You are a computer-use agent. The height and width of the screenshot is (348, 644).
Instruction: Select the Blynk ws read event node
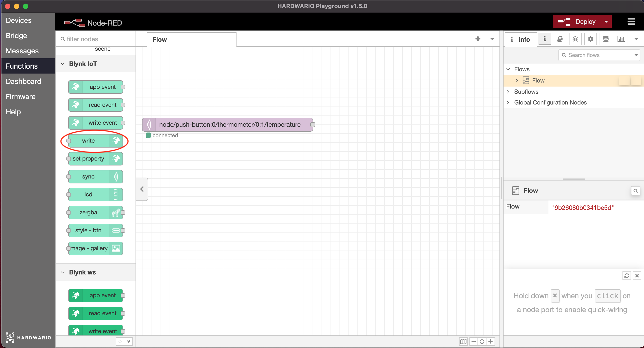tap(96, 313)
